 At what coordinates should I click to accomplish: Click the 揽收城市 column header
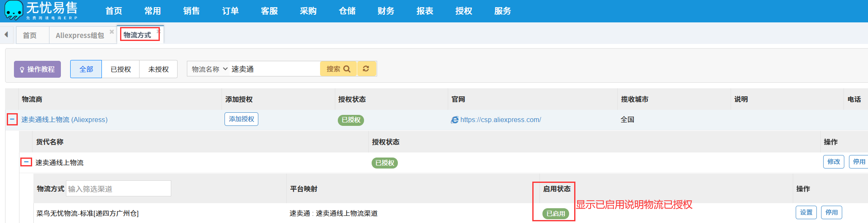635,100
